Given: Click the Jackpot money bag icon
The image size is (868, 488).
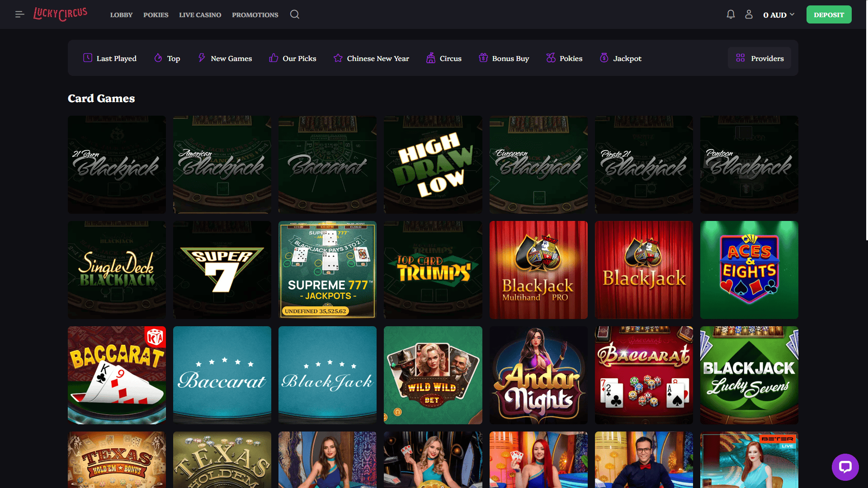Looking at the screenshot, I should 604,58.
